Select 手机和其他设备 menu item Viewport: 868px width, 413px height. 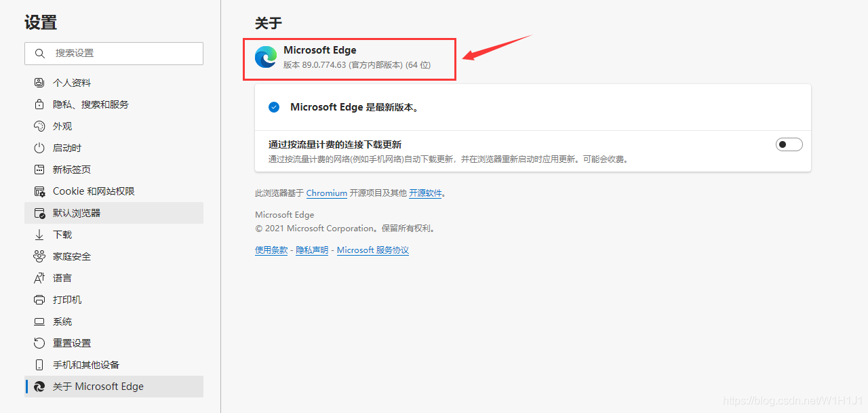pyautogui.click(x=114, y=365)
